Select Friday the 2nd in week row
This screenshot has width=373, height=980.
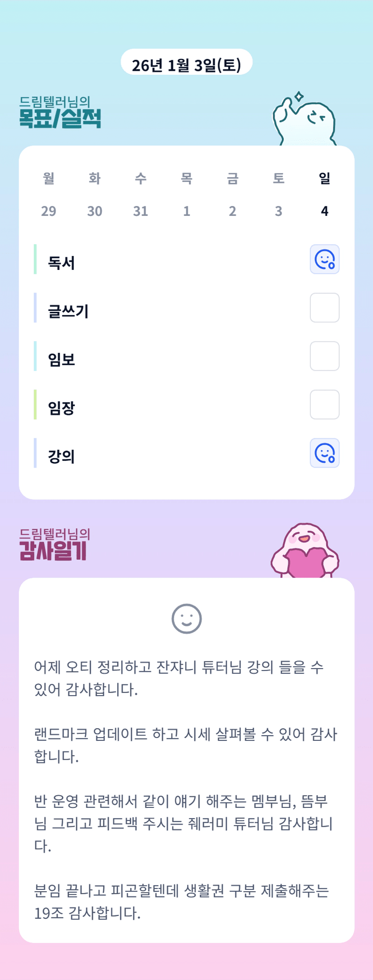233,211
